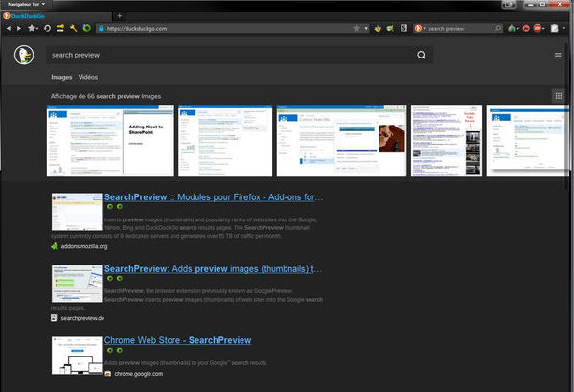Click the chrome.google.com domain text

138,374
